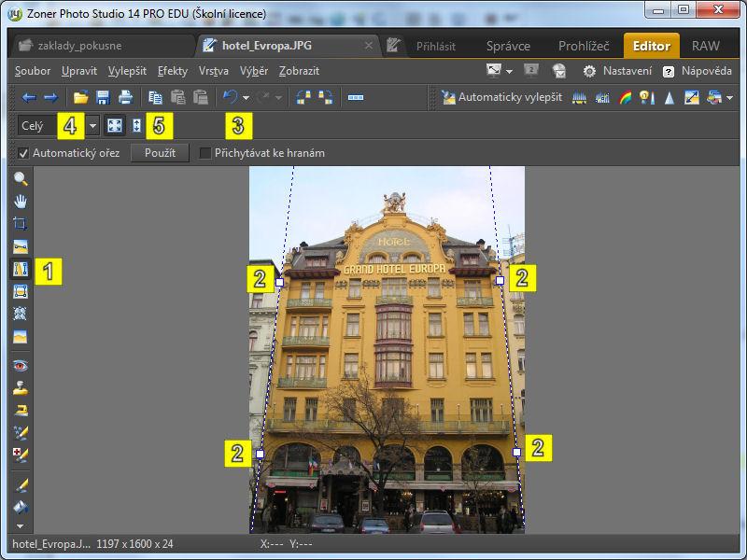Select the Healing brush with red cross
Viewport: 747px width, 560px height.
(x=21, y=455)
